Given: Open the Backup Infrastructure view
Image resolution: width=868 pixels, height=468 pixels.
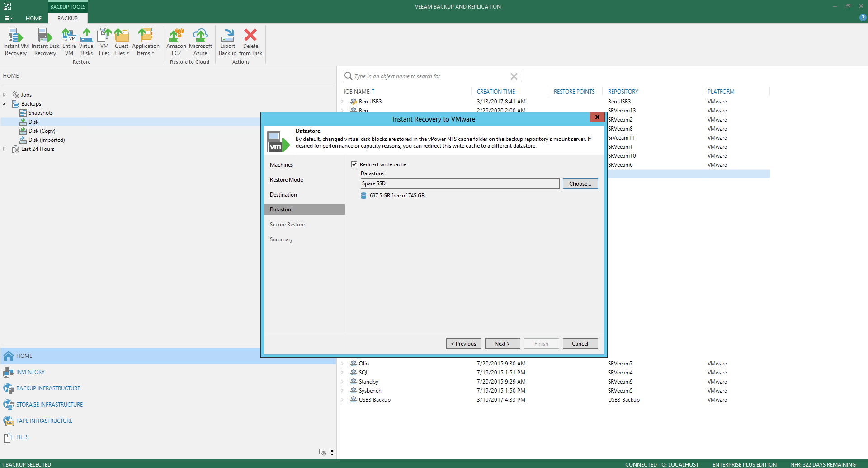Looking at the screenshot, I should point(48,388).
